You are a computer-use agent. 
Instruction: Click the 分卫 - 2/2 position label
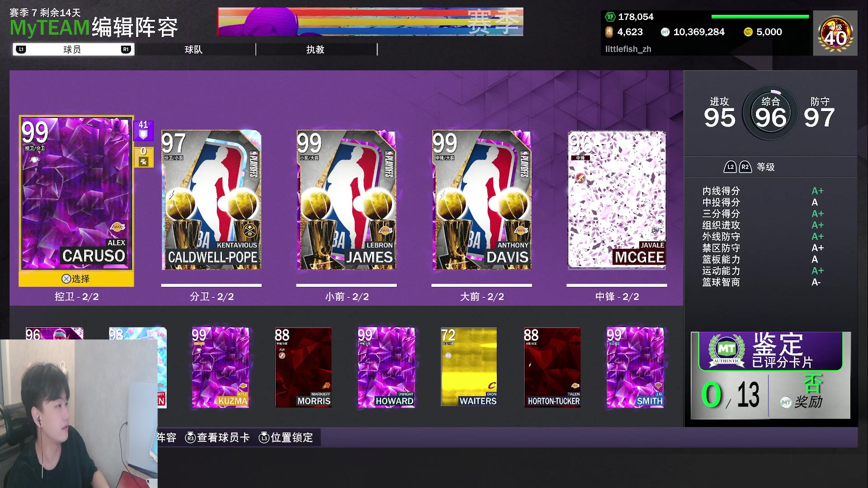[x=212, y=297]
